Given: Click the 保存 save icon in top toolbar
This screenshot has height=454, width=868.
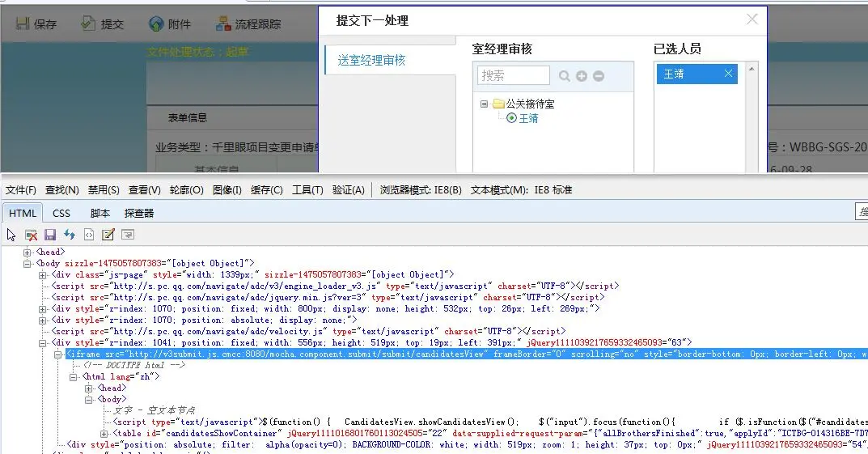Looking at the screenshot, I should (x=22, y=23).
